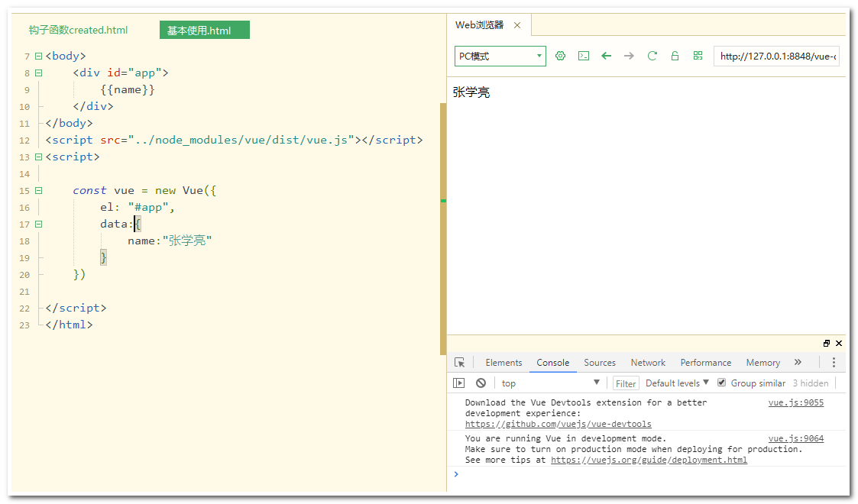
Task: Open the browser devtools console icon
Action: tap(584, 56)
